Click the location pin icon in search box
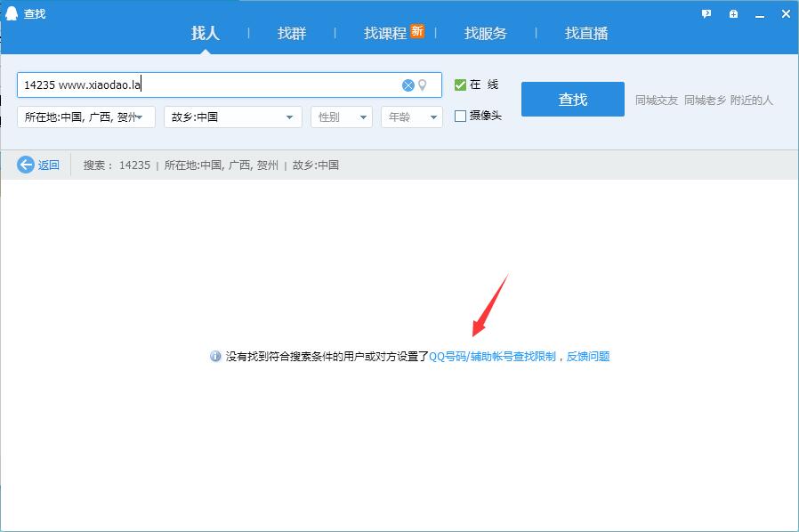The height and width of the screenshot is (532, 799). point(423,85)
